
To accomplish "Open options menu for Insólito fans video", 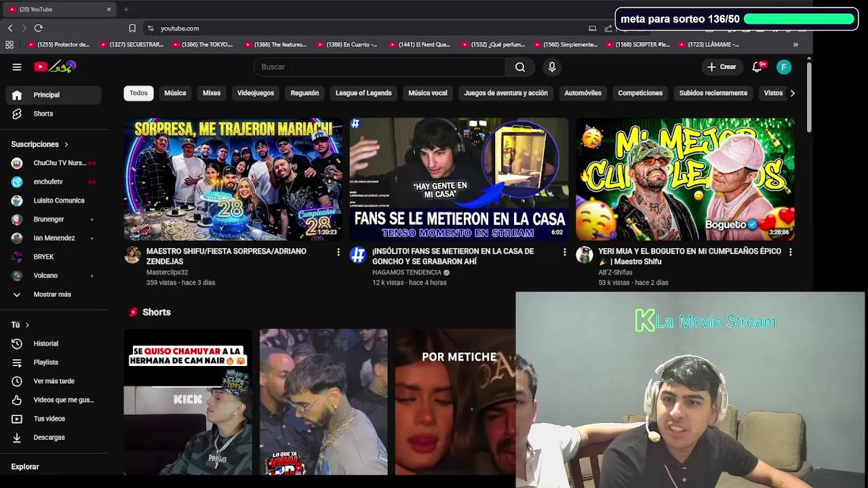I will pos(564,252).
